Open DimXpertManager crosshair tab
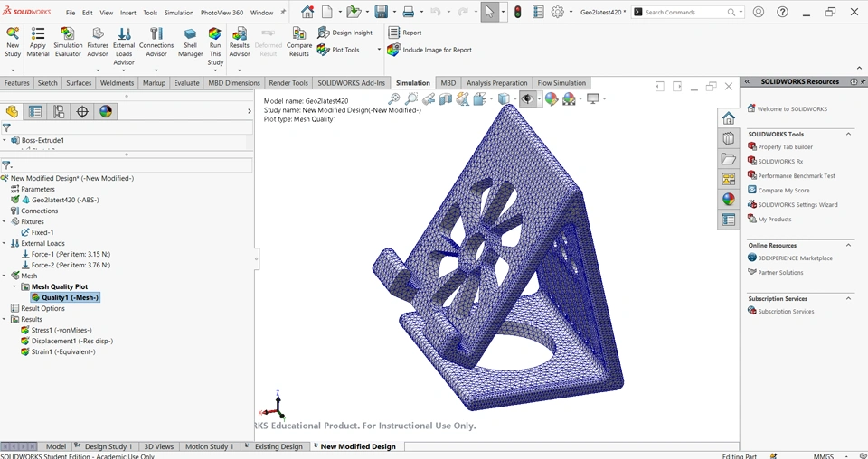 (x=82, y=112)
